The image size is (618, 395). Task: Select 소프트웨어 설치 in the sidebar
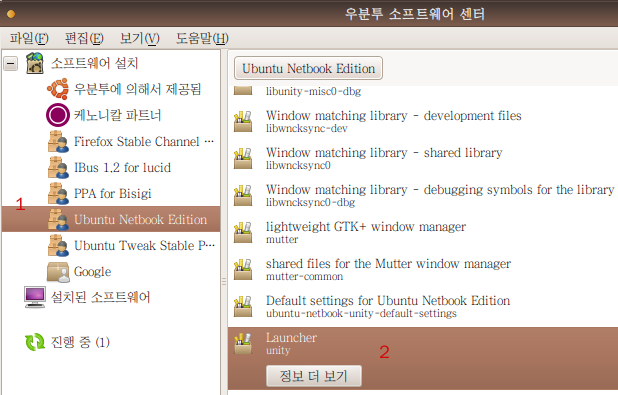click(95, 63)
